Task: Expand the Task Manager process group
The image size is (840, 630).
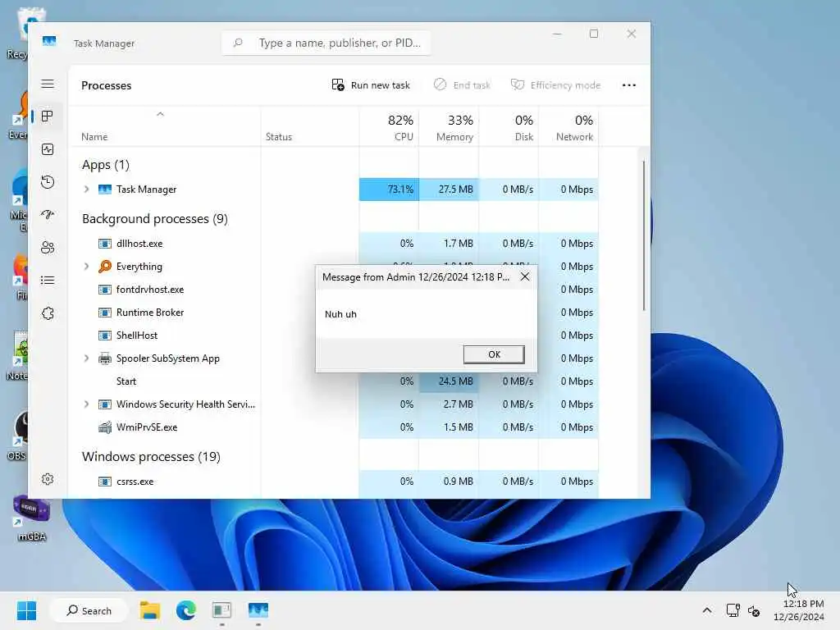Action: tap(86, 189)
